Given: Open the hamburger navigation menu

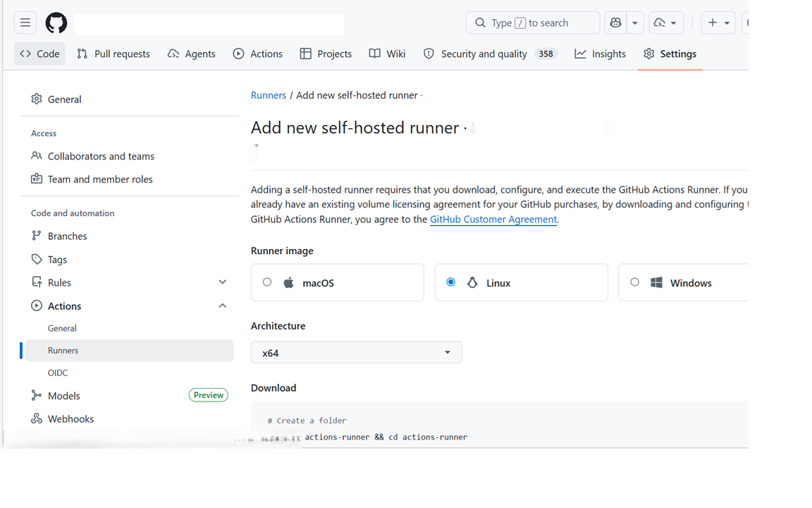Looking at the screenshot, I should [x=25, y=23].
